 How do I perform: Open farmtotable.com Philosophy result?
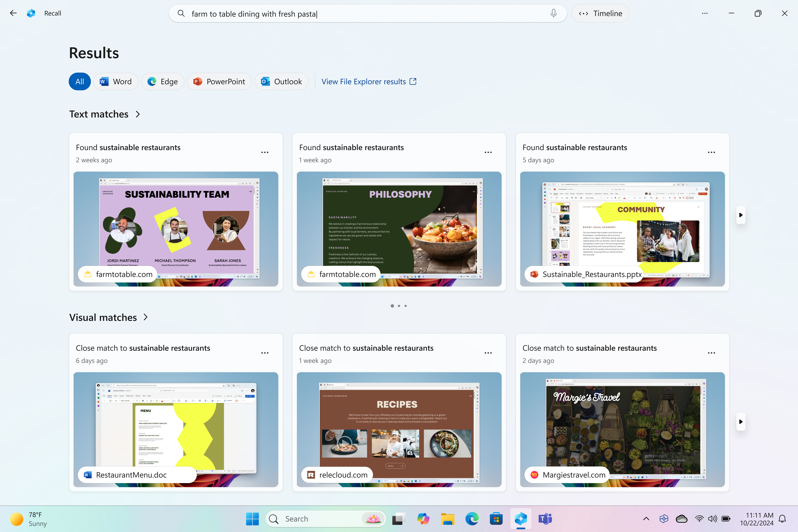(x=399, y=229)
